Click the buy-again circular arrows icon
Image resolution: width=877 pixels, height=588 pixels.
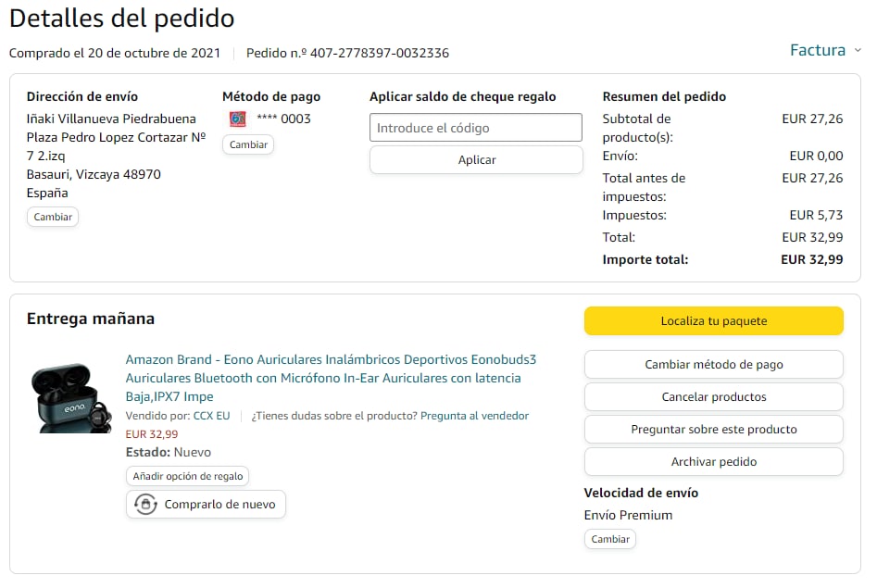145,505
